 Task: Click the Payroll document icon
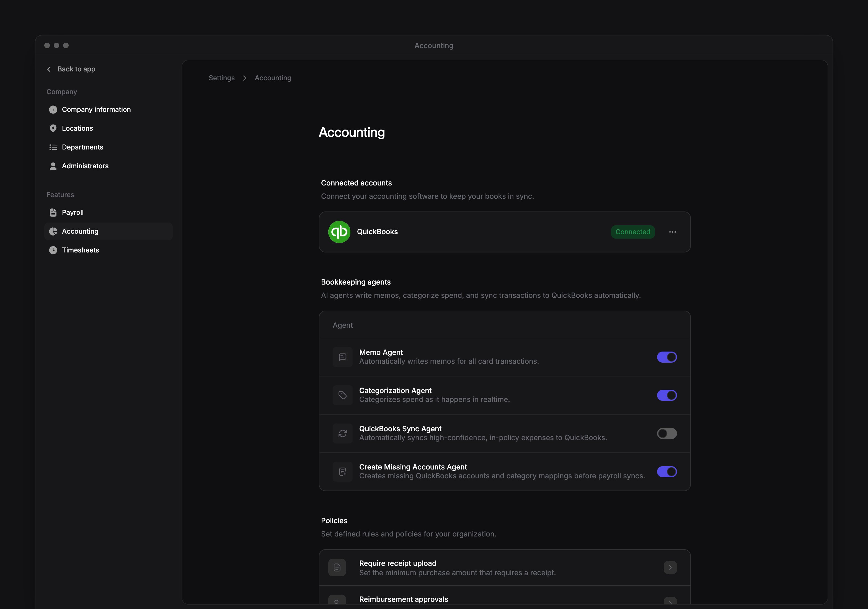click(53, 212)
